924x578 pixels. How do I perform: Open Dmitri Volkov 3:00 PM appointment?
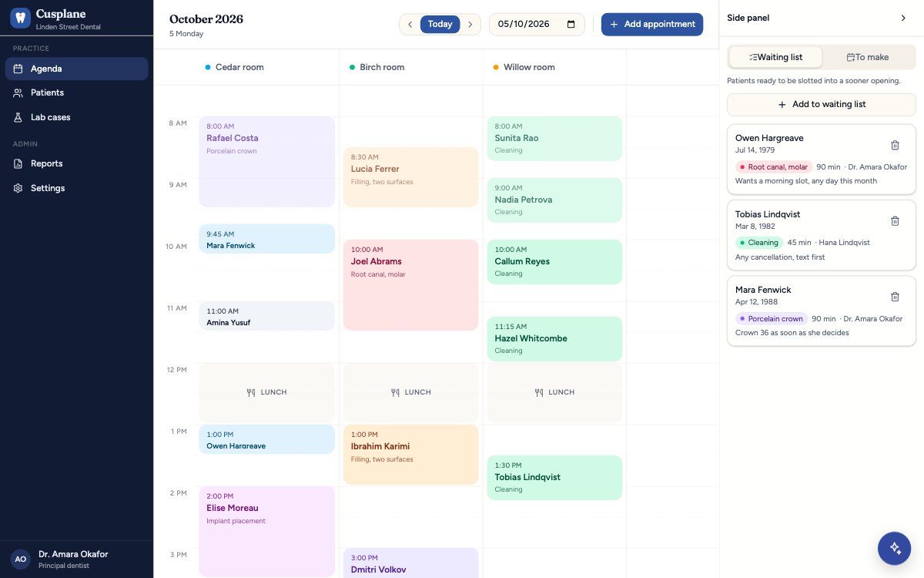(410, 563)
